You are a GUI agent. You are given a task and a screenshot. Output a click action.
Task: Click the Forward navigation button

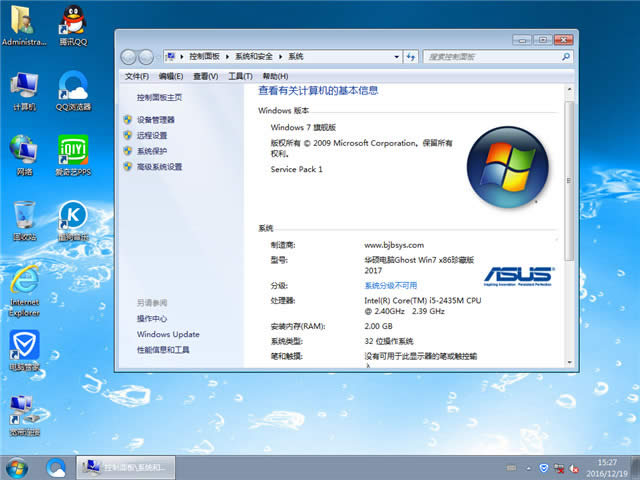click(146, 57)
